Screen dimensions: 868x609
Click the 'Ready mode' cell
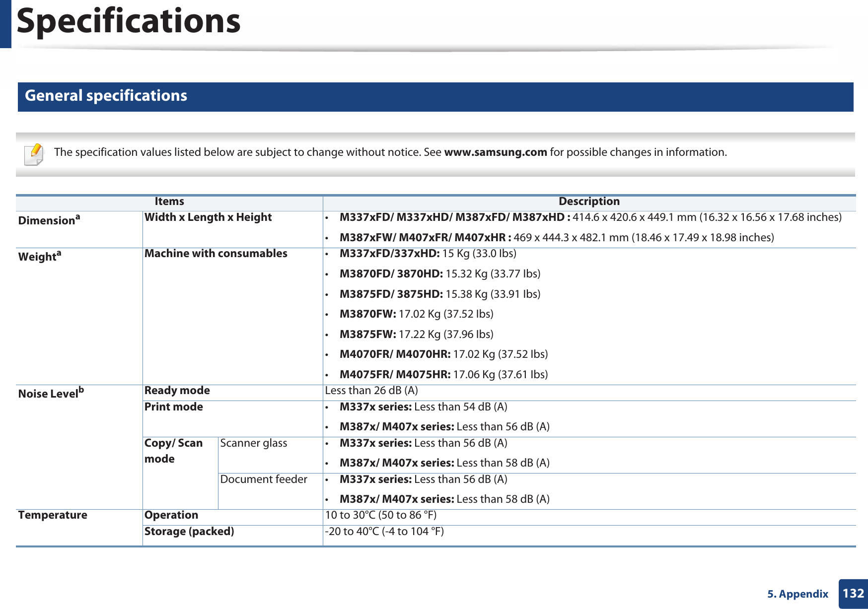[177, 391]
